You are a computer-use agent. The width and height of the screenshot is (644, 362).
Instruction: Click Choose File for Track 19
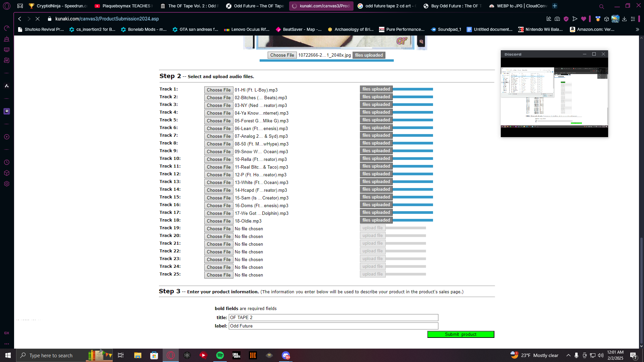click(219, 229)
